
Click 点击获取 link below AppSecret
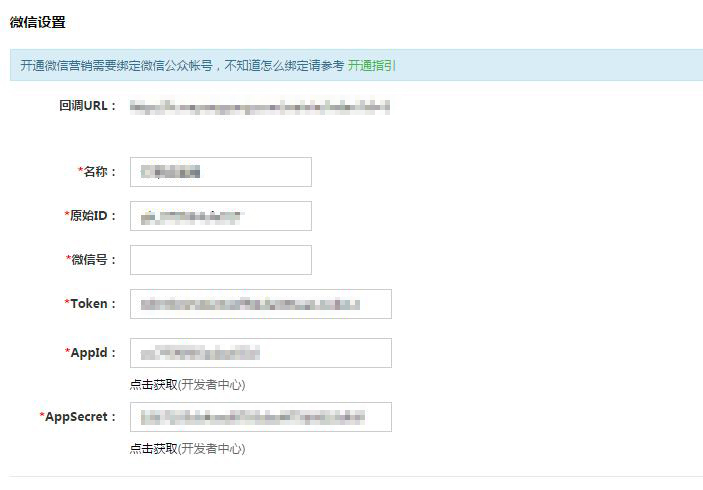(153, 449)
